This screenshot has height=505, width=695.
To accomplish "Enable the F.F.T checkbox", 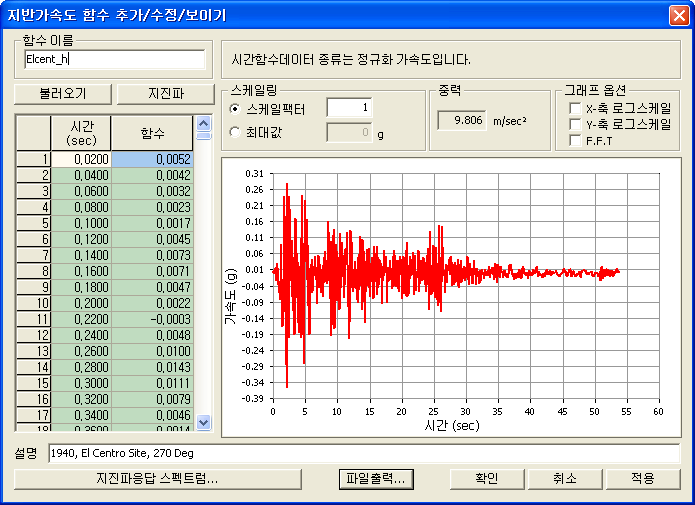I will point(575,141).
